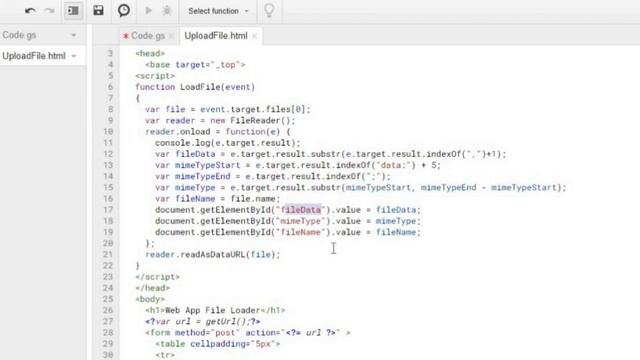This screenshot has height=360, width=640.
Task: Close the Code.gs editor tab
Action: (172, 36)
